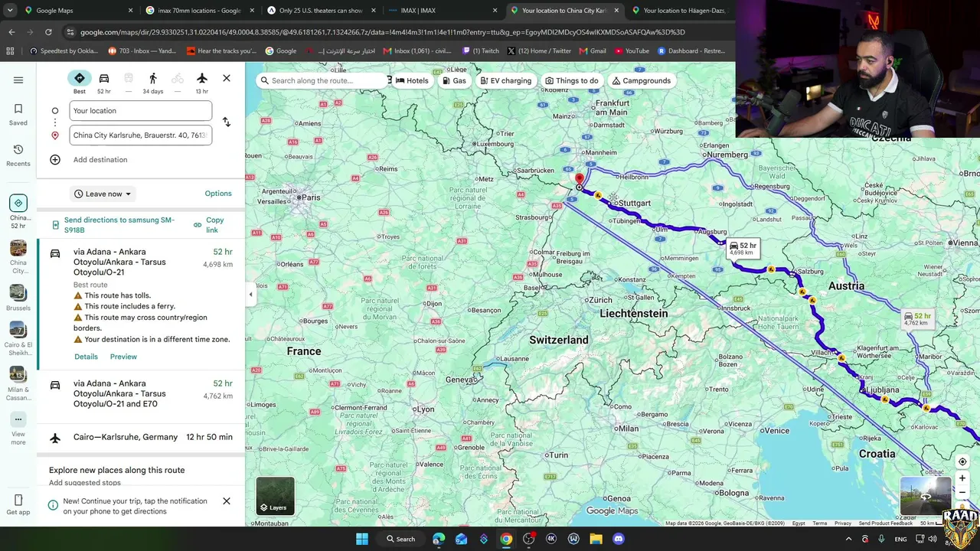The width and height of the screenshot is (980, 551).
Task: Switch to Your location to Häagen-Dazs tab
Action: (679, 11)
